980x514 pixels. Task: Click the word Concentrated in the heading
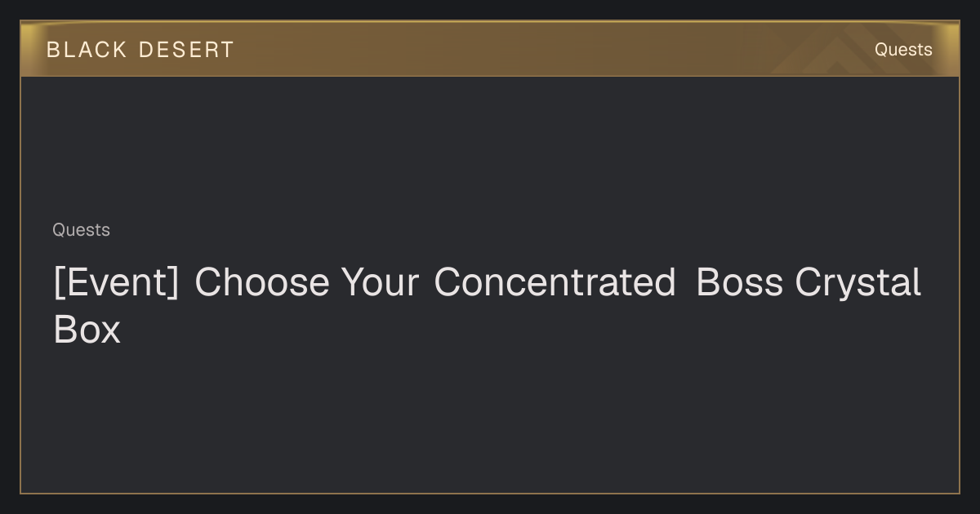[x=555, y=282]
